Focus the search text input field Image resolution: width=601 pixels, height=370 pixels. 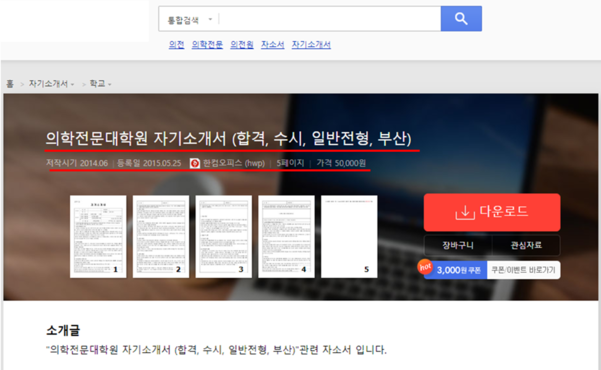330,19
